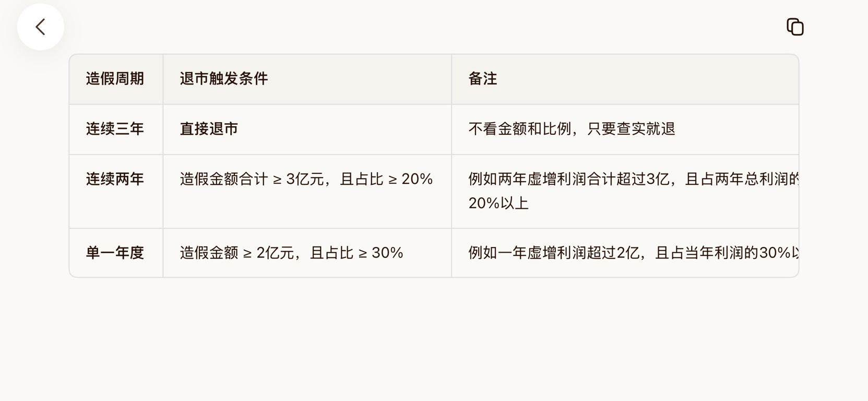Click the 造假周期 column header

pos(115,79)
